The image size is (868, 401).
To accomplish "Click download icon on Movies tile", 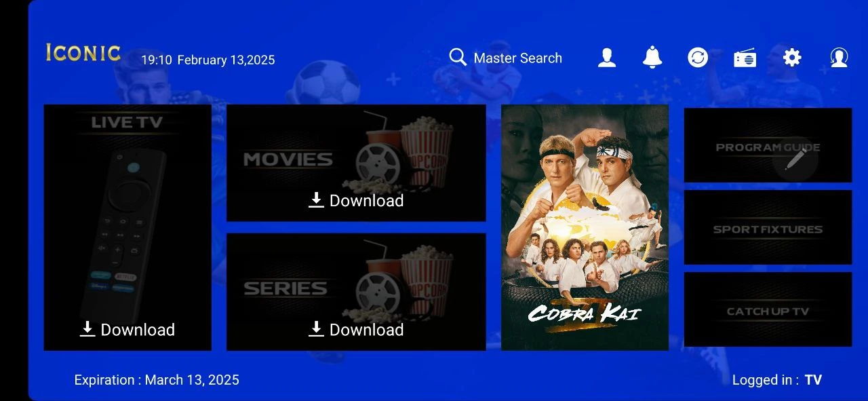I will [x=316, y=200].
